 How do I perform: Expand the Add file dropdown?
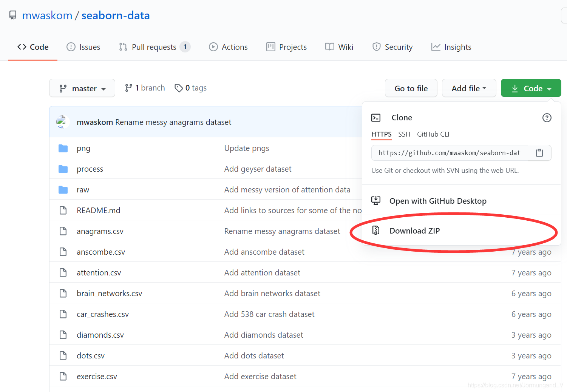pos(469,88)
